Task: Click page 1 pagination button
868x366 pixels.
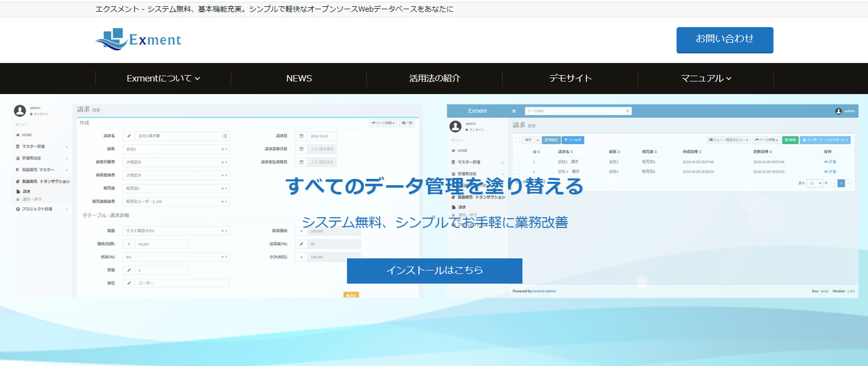Action: tap(841, 183)
